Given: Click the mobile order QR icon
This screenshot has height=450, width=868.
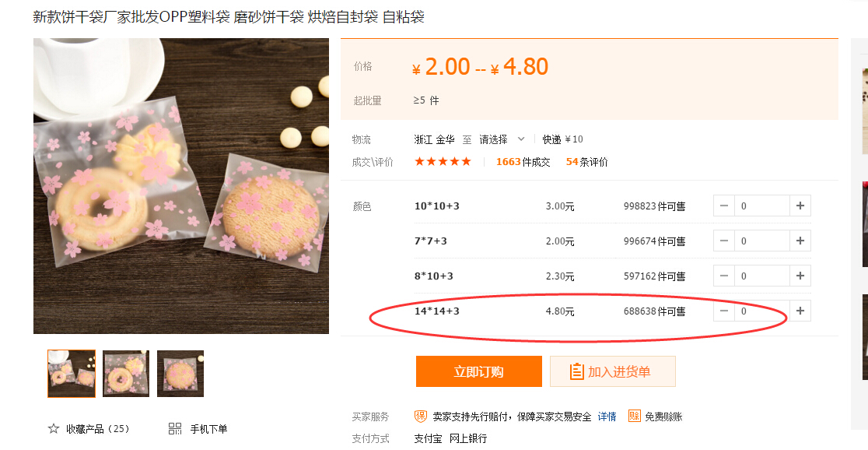Looking at the screenshot, I should click(x=175, y=429).
